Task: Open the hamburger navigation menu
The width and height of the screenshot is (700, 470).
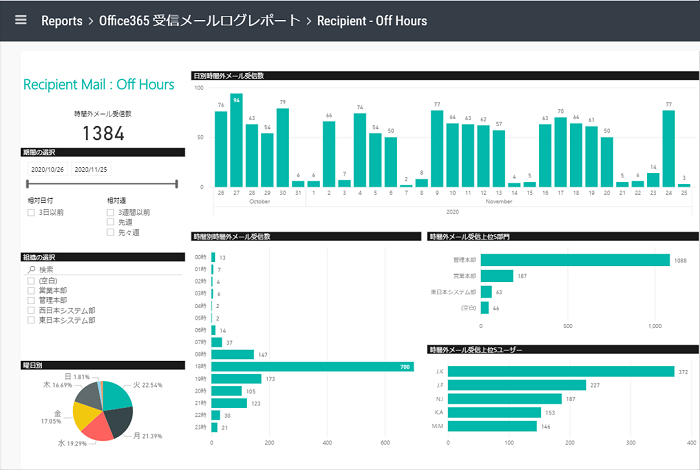Action: (x=20, y=20)
